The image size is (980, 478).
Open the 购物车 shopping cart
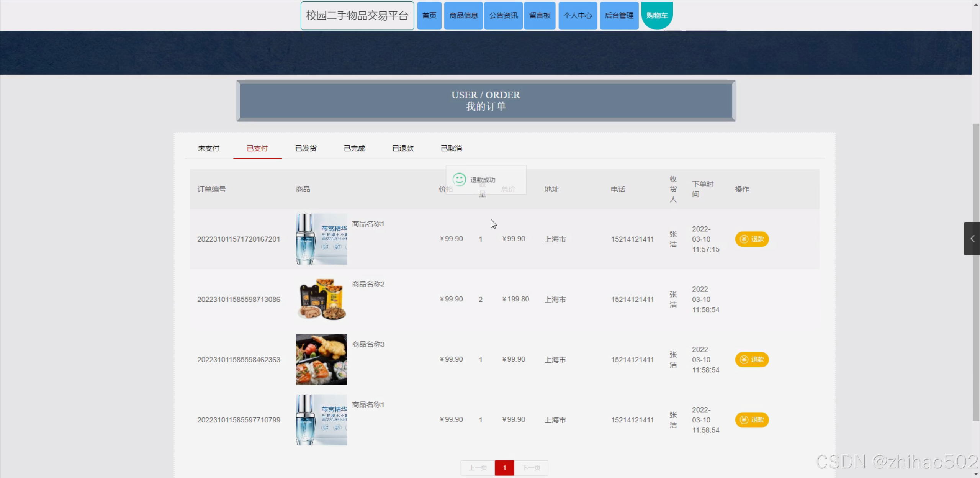[657, 15]
